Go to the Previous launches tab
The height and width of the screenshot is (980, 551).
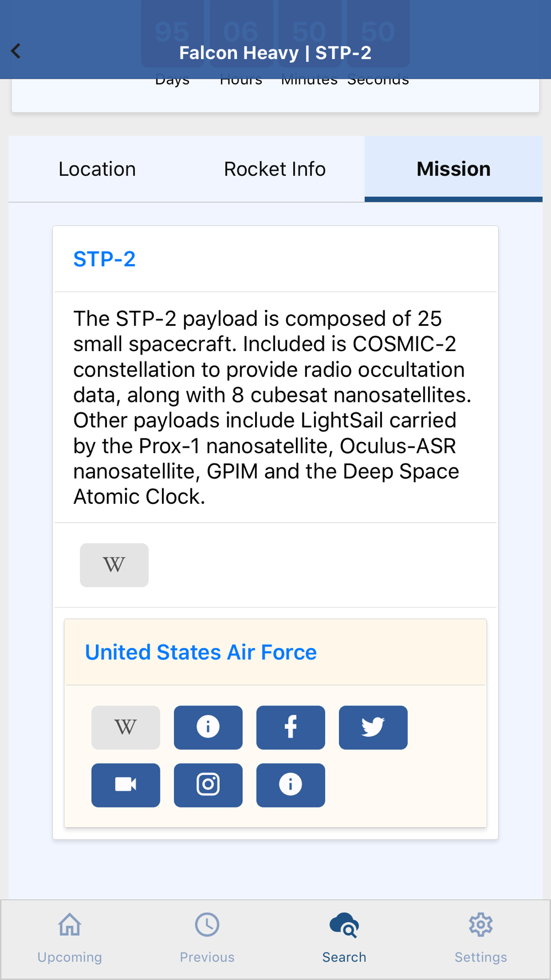pyautogui.click(x=207, y=939)
